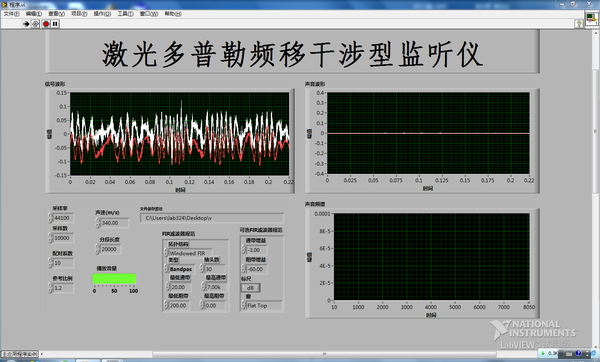Click the lowest passband field 20.00

(180, 287)
